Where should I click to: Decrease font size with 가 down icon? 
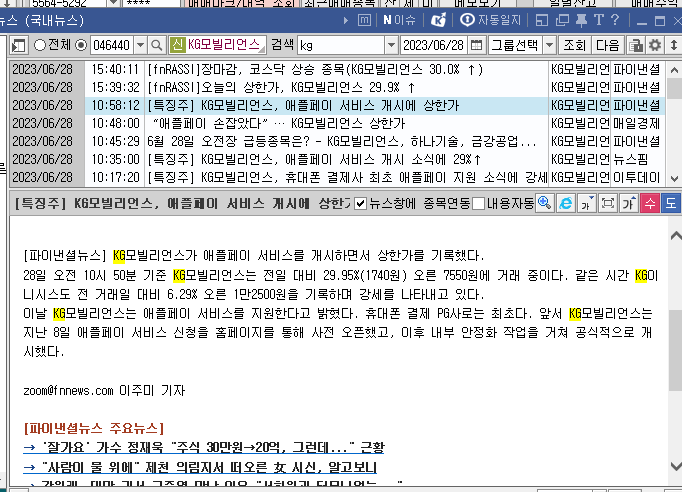click(587, 203)
